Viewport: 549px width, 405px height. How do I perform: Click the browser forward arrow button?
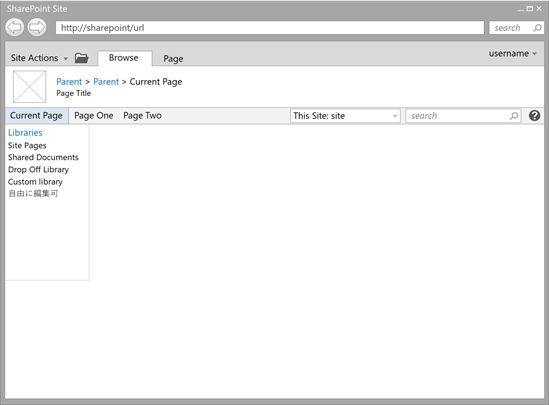[37, 27]
